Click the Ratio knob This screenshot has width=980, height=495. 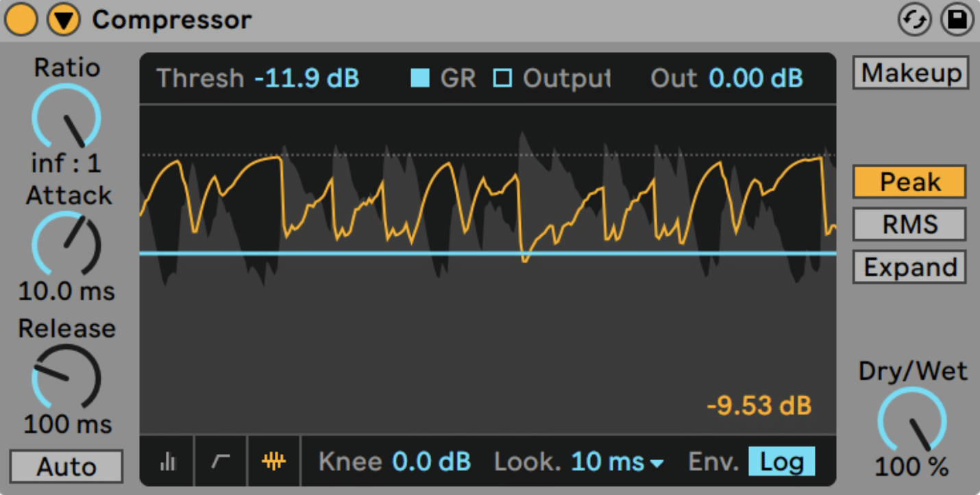coord(66,117)
